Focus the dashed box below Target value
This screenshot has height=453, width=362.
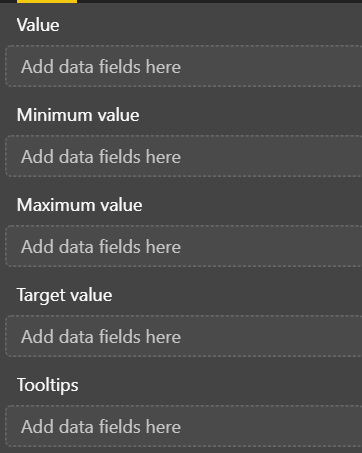tap(184, 336)
